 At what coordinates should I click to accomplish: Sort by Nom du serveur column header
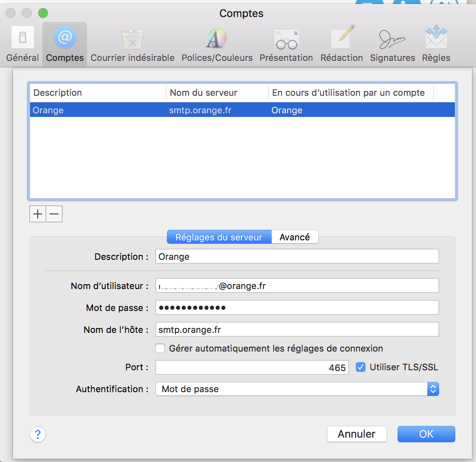(217, 93)
